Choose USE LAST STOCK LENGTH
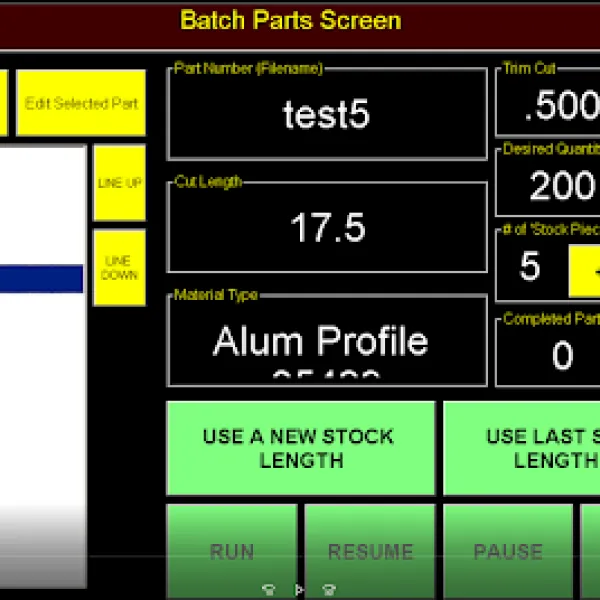The width and height of the screenshot is (600, 600). pos(521,448)
